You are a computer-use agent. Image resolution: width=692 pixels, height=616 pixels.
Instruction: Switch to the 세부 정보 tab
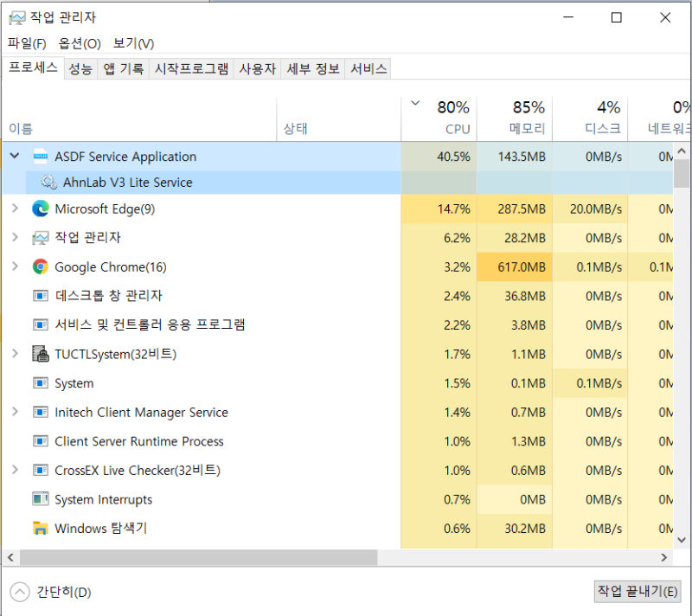point(313,69)
